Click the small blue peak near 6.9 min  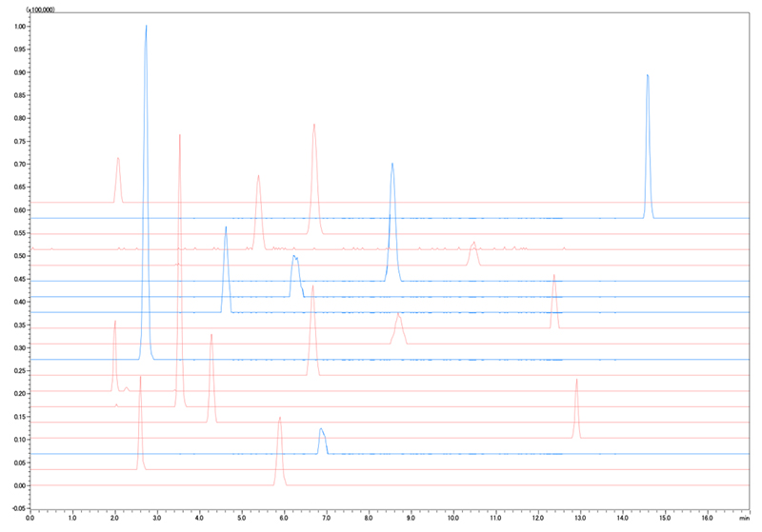point(322,430)
